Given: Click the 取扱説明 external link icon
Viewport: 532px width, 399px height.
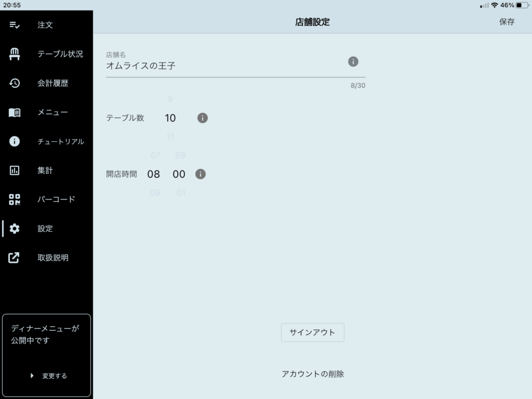Looking at the screenshot, I should point(14,258).
